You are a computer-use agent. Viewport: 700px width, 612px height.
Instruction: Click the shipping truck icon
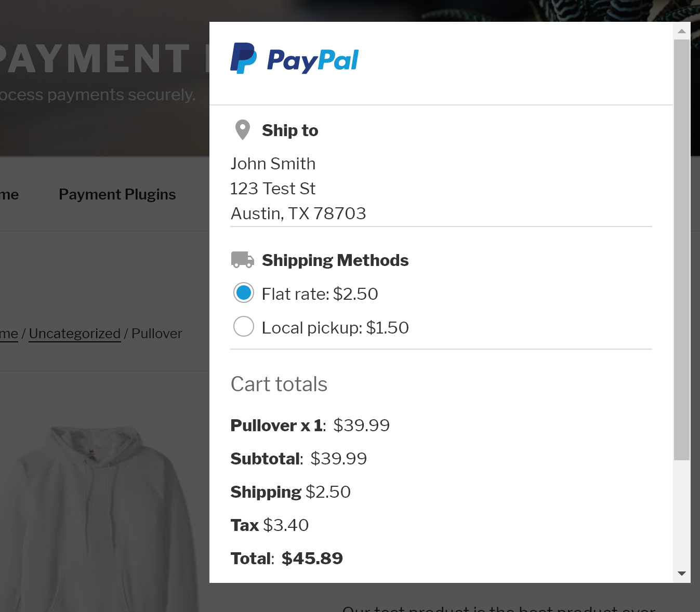coord(243,260)
